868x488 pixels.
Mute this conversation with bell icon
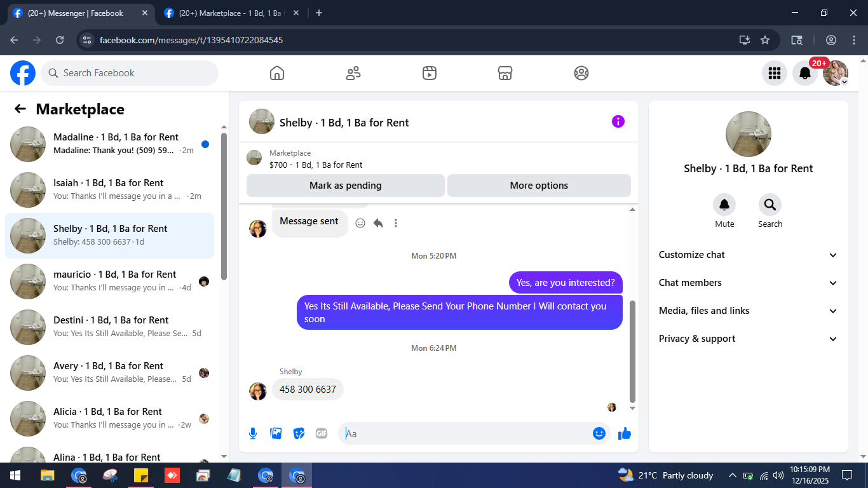click(x=724, y=205)
